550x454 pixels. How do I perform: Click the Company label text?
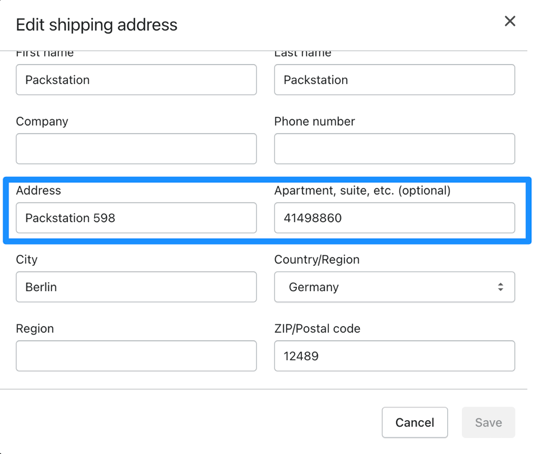click(42, 121)
